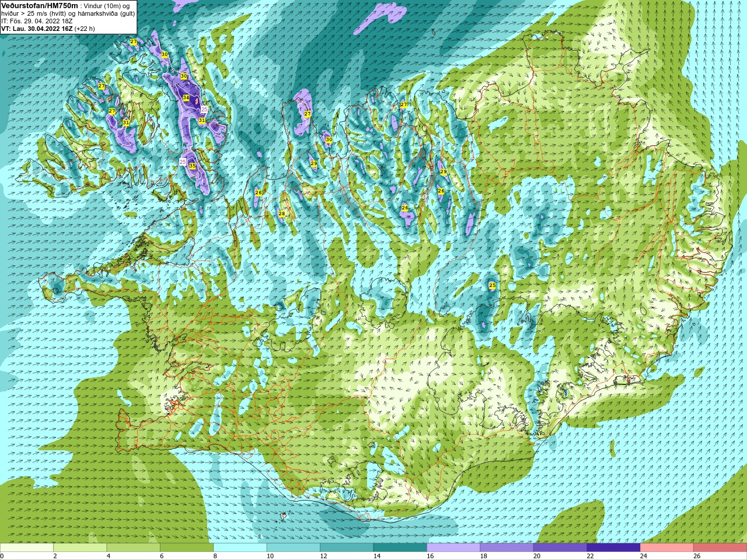Click the yellow 28 gust marker
The height and width of the screenshot is (560, 747).
pos(282,213)
